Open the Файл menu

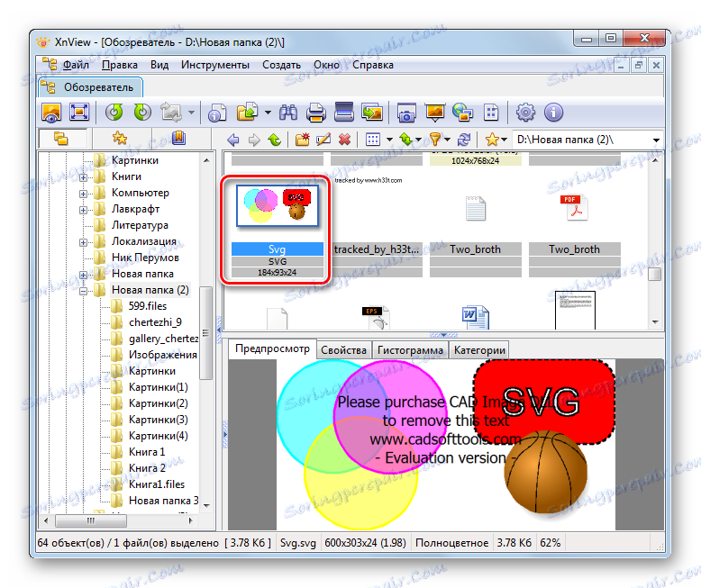click(76, 65)
